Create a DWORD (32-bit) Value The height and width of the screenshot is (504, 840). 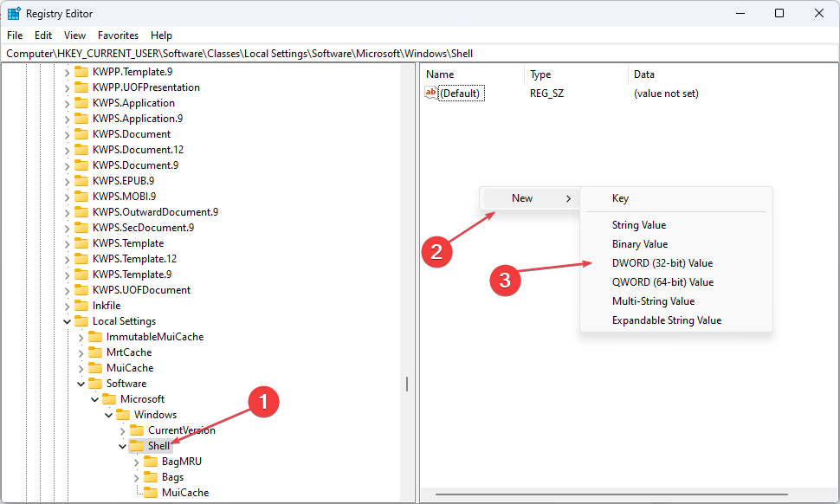point(676,263)
